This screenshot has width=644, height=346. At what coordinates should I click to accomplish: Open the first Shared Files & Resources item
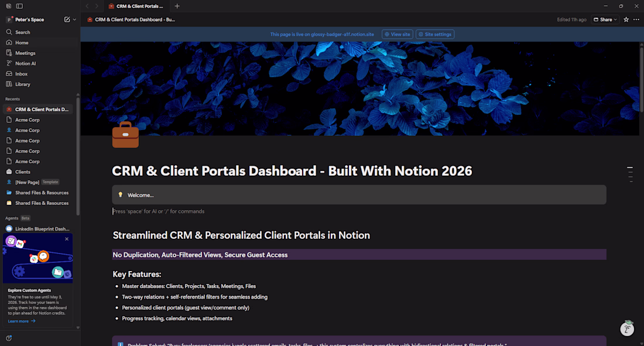pos(38,193)
